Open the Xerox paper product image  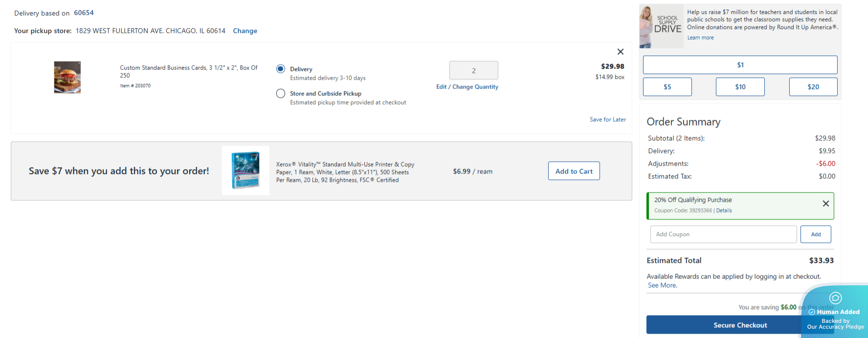[245, 170]
